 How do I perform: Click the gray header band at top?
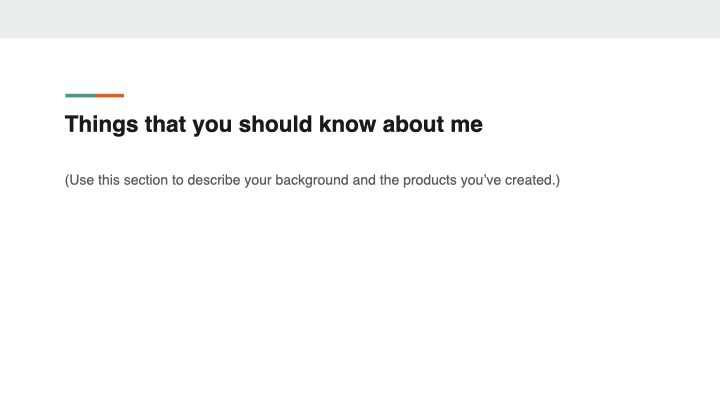pyautogui.click(x=360, y=18)
